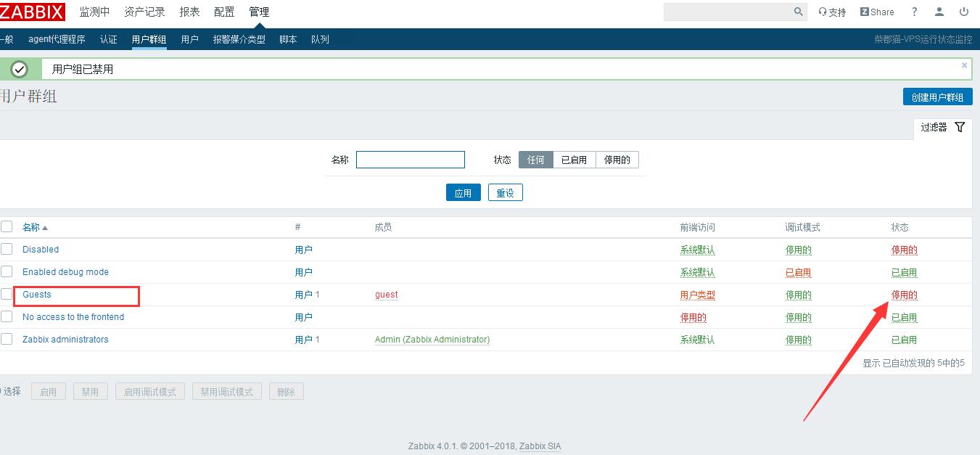Open help question mark icon
Image resolution: width=980 pixels, height=455 pixels.
click(915, 12)
